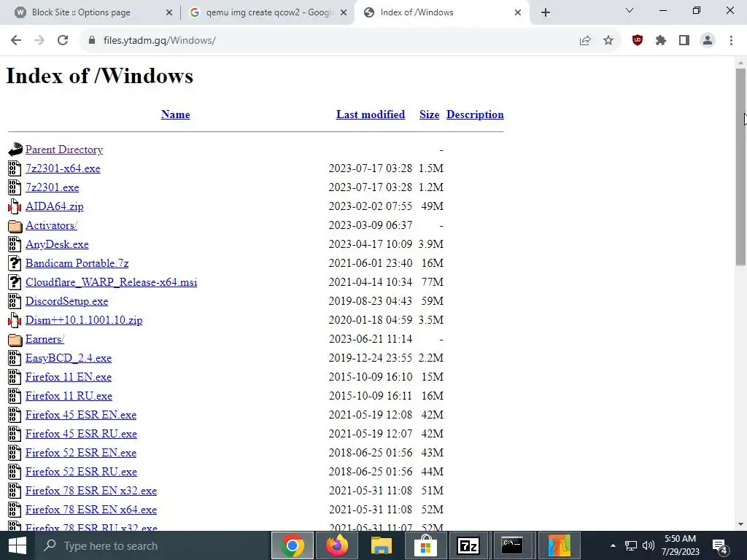The image size is (747, 560).
Task: Open a new tab with plus button
Action: pyautogui.click(x=546, y=12)
